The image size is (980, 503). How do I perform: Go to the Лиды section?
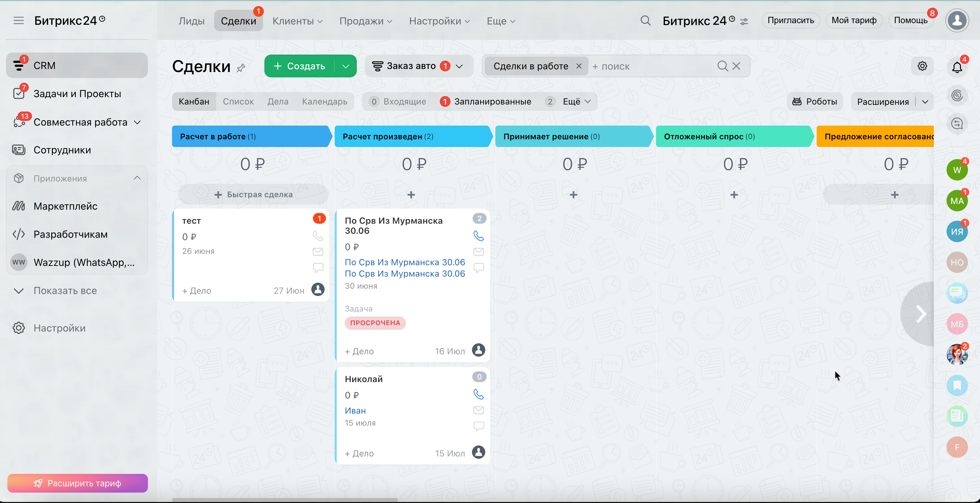(x=191, y=21)
